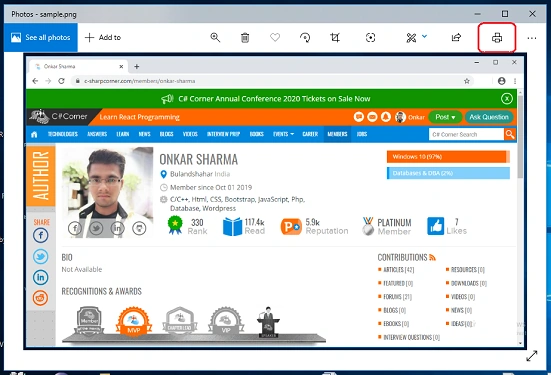
Task: Print the photo using printer icon
Action: click(x=497, y=38)
